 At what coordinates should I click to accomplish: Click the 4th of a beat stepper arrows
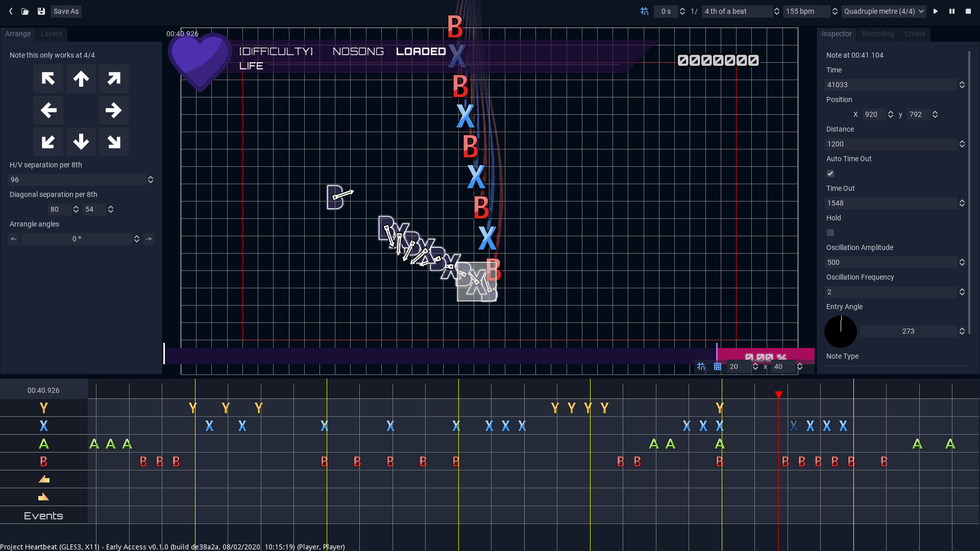point(777,11)
